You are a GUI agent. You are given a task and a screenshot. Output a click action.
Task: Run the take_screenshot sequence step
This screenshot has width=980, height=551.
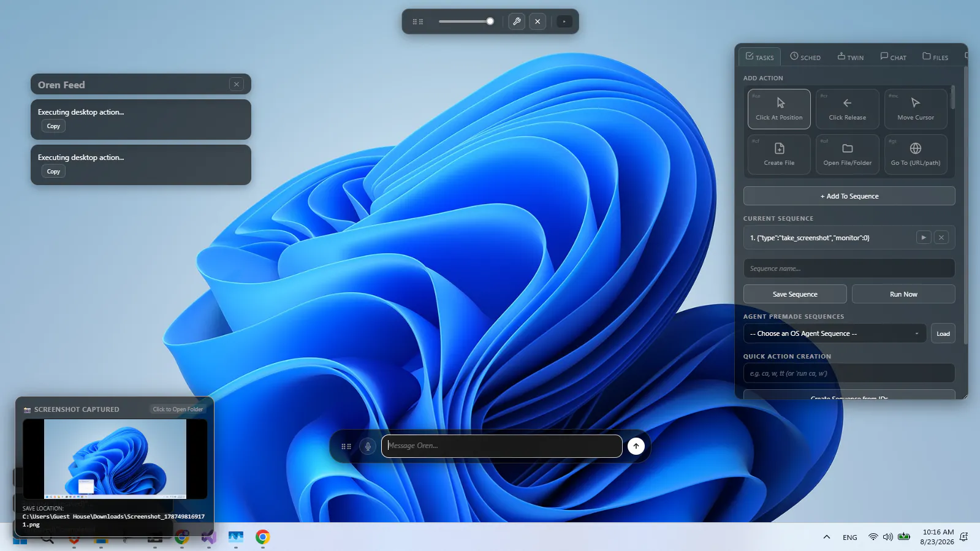[x=924, y=237]
